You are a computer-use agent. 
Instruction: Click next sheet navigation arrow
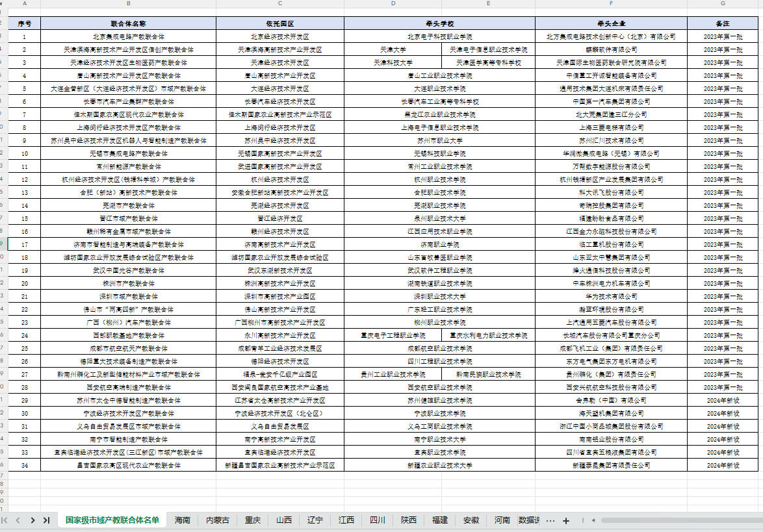(x=32, y=520)
